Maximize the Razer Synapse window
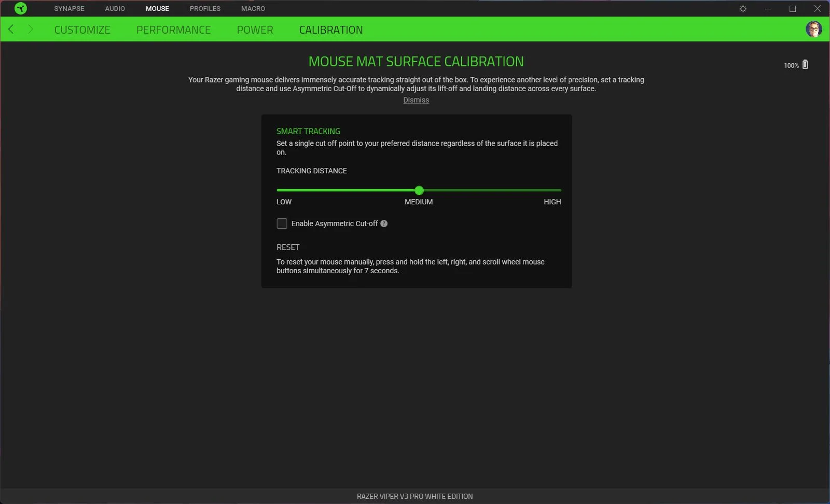Screen dimensions: 830x504 pos(793,9)
